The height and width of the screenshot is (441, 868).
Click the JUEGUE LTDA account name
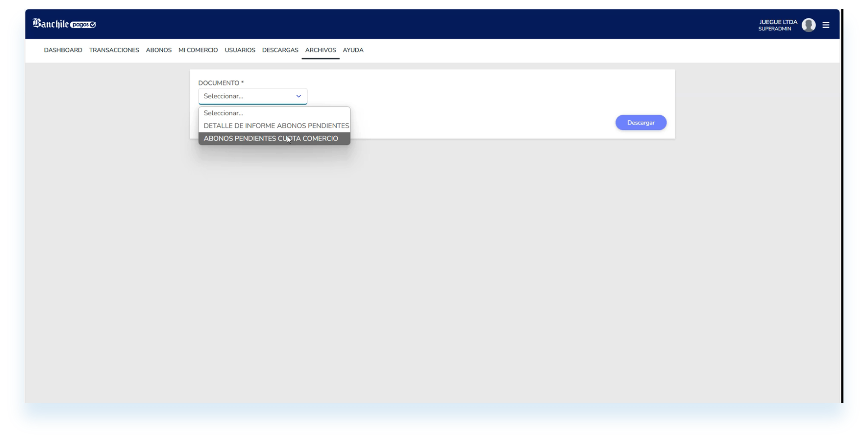click(x=778, y=22)
